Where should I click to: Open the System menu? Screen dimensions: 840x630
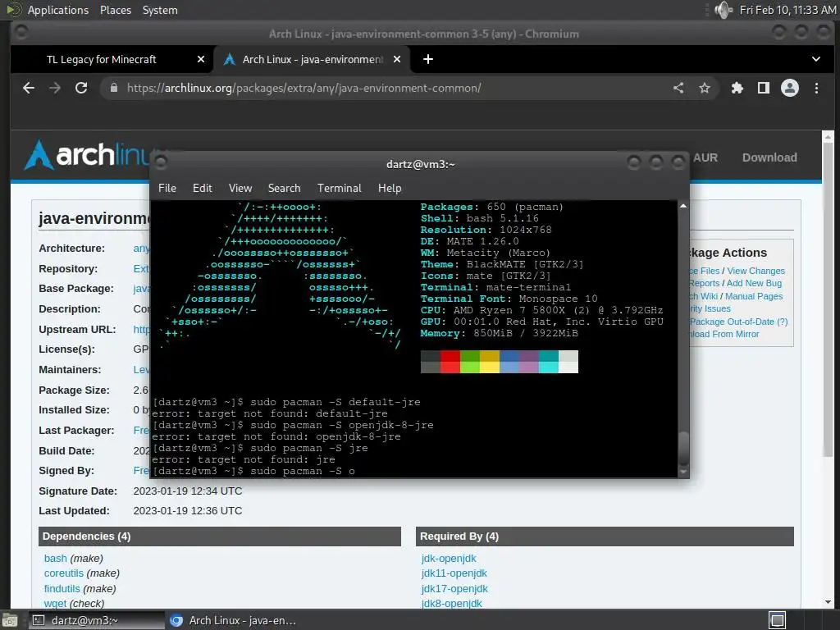(x=160, y=10)
